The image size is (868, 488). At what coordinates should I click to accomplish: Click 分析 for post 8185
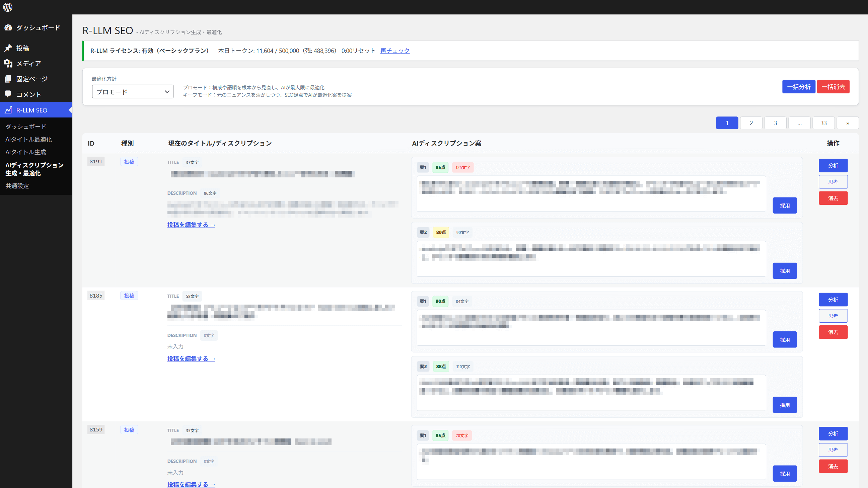coord(833,300)
